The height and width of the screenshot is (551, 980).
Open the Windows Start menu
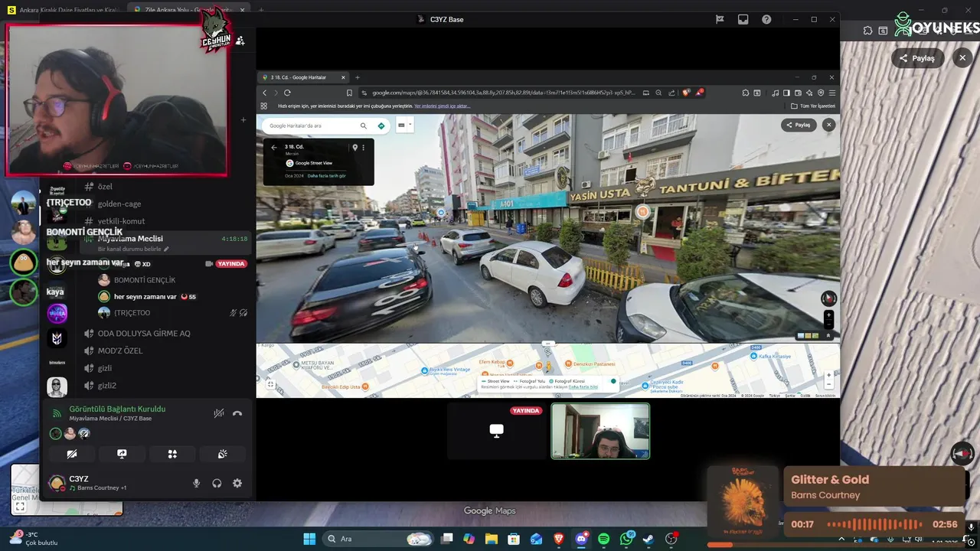pyautogui.click(x=309, y=539)
